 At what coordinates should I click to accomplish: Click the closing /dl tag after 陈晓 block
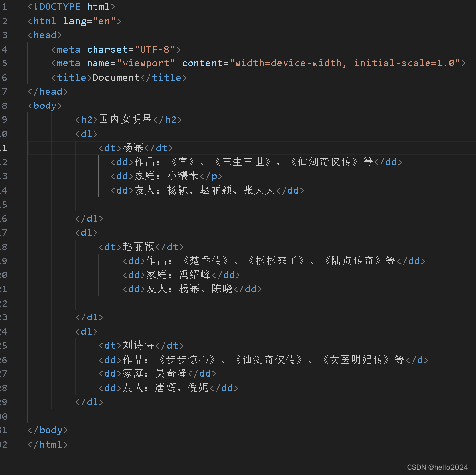89,317
